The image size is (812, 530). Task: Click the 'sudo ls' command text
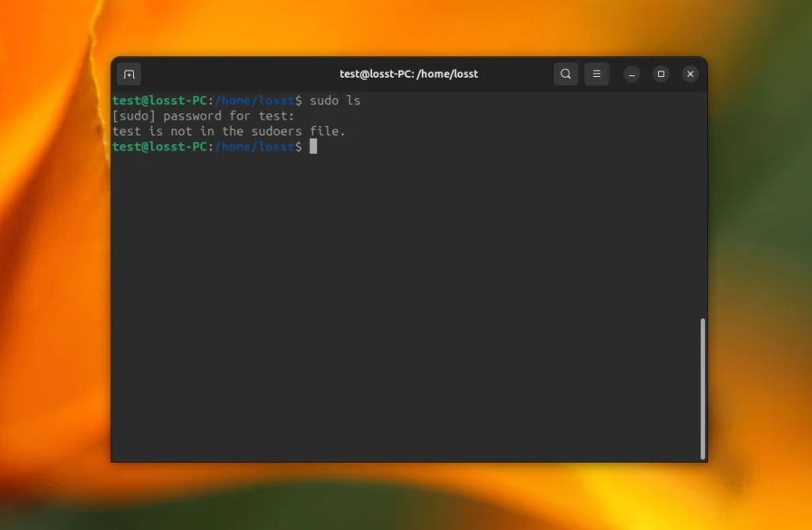tap(335, 101)
